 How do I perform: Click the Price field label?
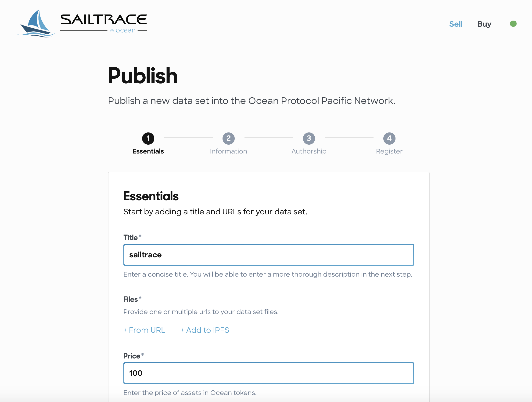[132, 356]
